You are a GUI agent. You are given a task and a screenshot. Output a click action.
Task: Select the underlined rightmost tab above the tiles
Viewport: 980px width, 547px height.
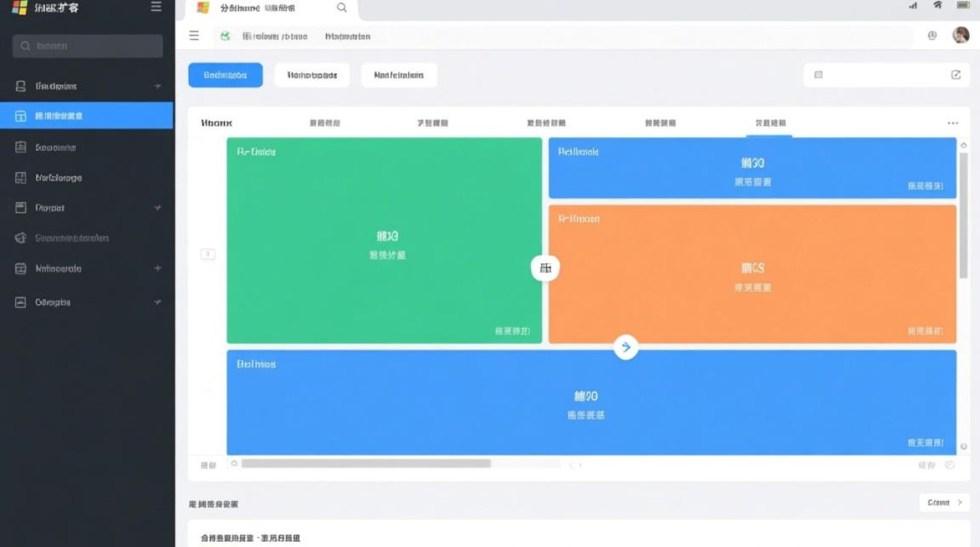(x=770, y=123)
